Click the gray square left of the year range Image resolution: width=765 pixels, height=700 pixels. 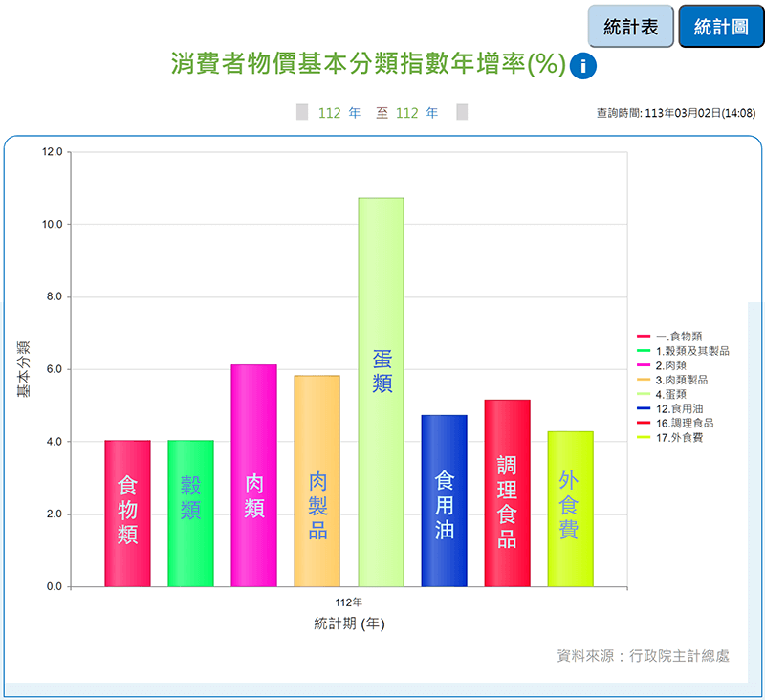[x=302, y=113]
